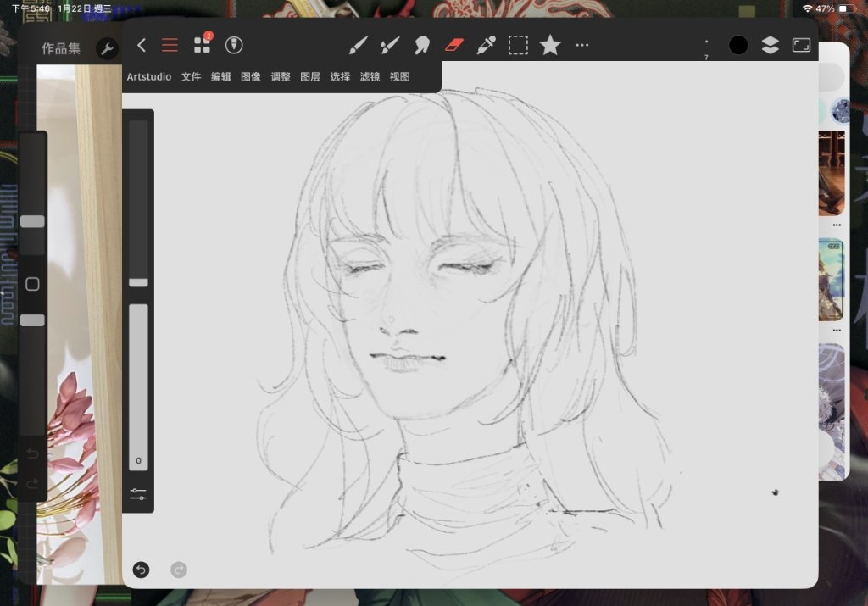Open the 编辑 menu
The width and height of the screenshot is (868, 606).
[221, 77]
